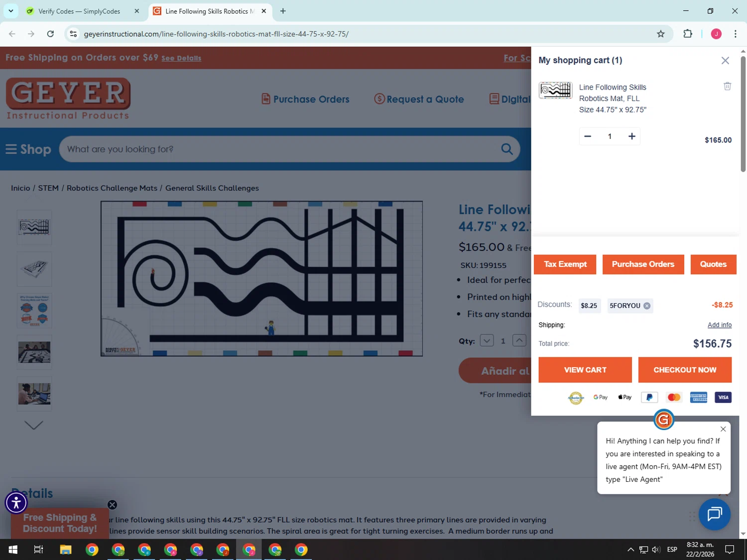
Task: View site information icon in address bar
Action: click(73, 34)
